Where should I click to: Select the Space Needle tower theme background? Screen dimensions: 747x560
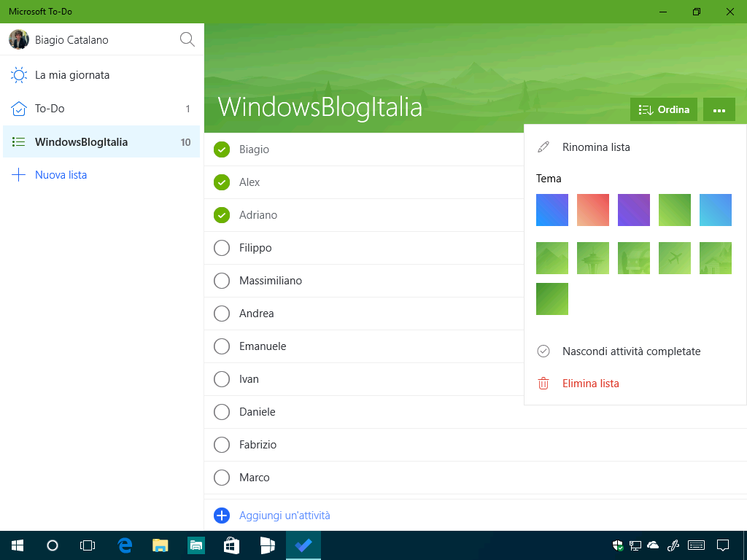pos(593,258)
